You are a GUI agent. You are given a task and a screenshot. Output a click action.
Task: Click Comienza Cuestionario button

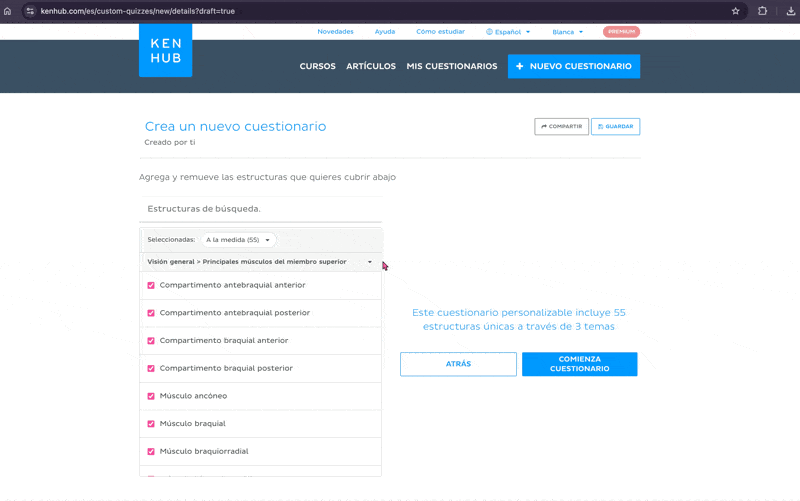tap(579, 364)
